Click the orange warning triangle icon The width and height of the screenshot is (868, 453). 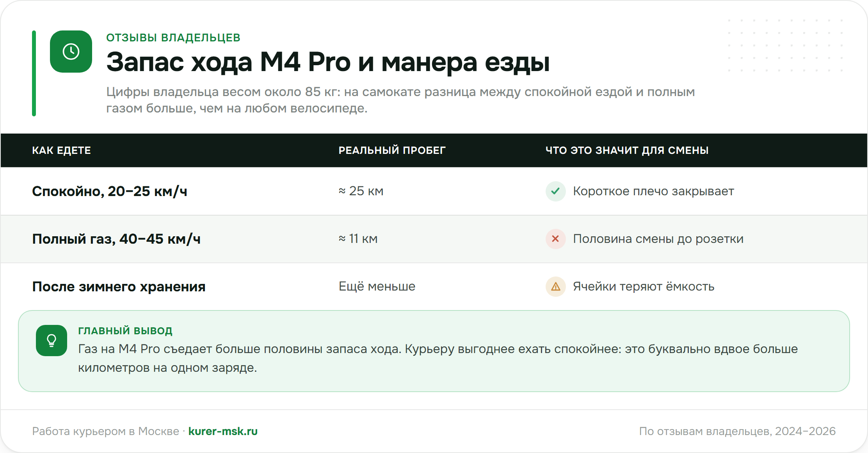555,287
